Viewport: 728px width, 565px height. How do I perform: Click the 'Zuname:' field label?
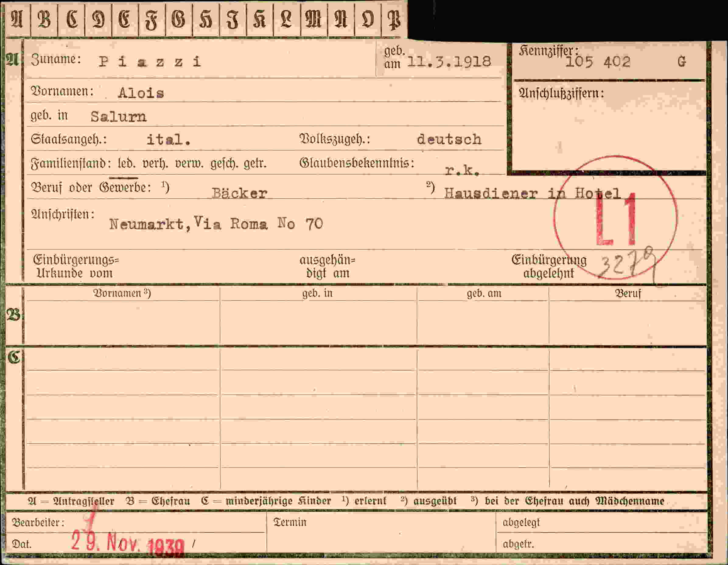tap(56, 59)
